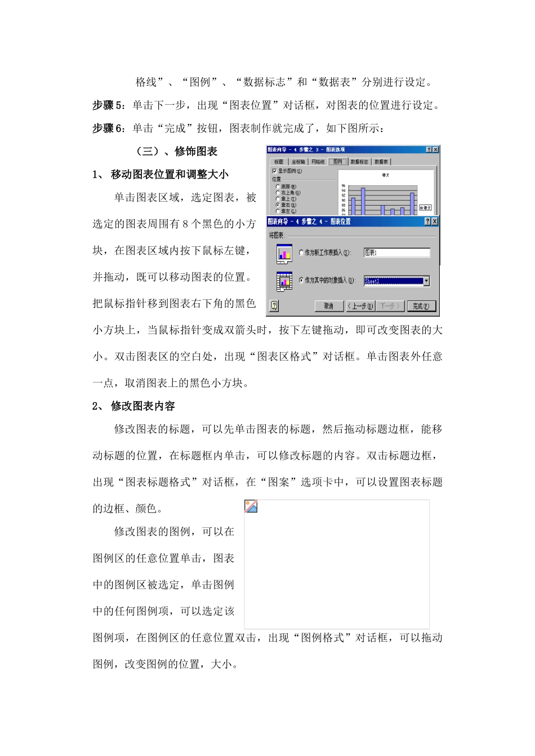The width and height of the screenshot is (535, 756).
Task: Click the 将图表: label in dialog
Action: (x=277, y=235)
